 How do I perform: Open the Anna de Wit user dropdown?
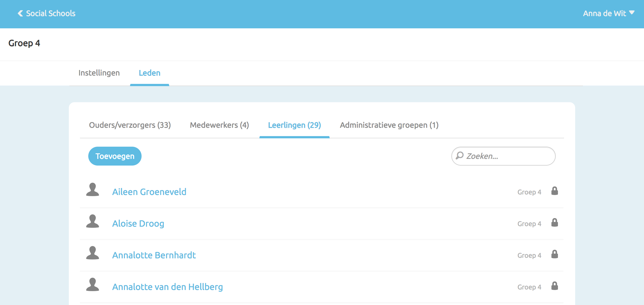click(608, 13)
